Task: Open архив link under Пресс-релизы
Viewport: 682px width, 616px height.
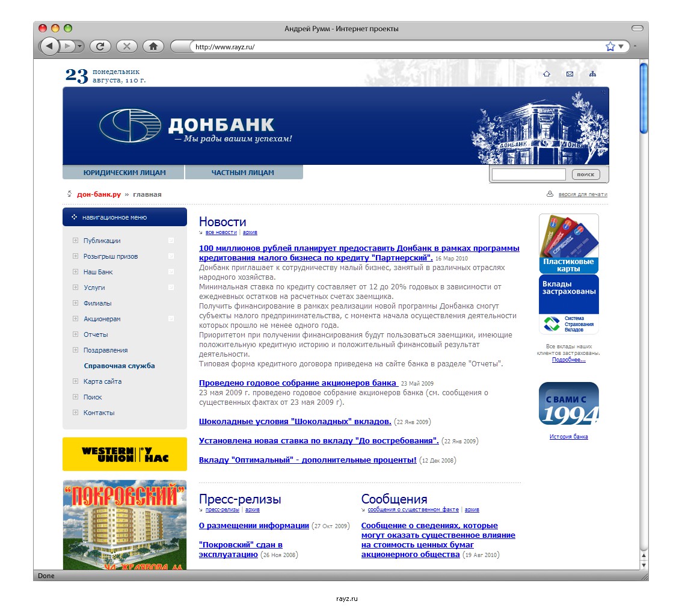Action: click(x=252, y=510)
